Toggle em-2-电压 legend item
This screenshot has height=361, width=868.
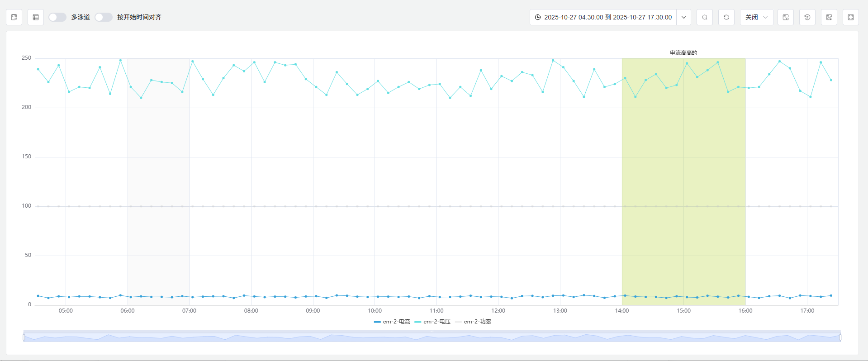432,322
